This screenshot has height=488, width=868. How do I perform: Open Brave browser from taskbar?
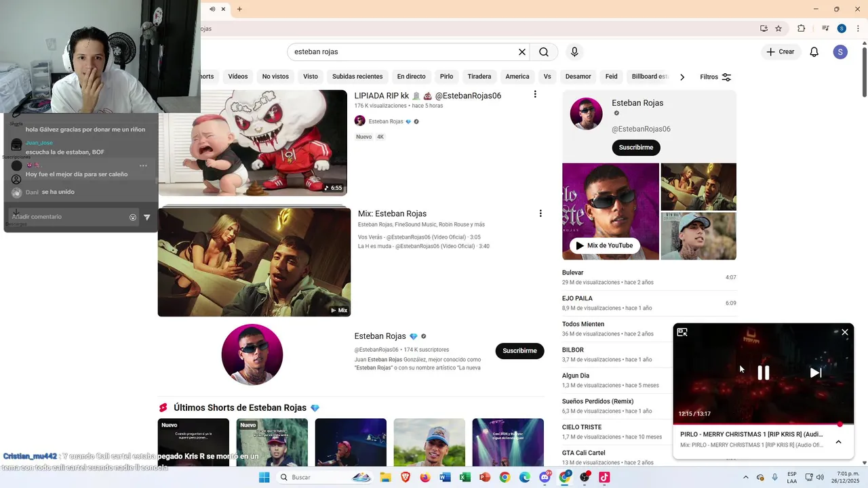click(406, 477)
